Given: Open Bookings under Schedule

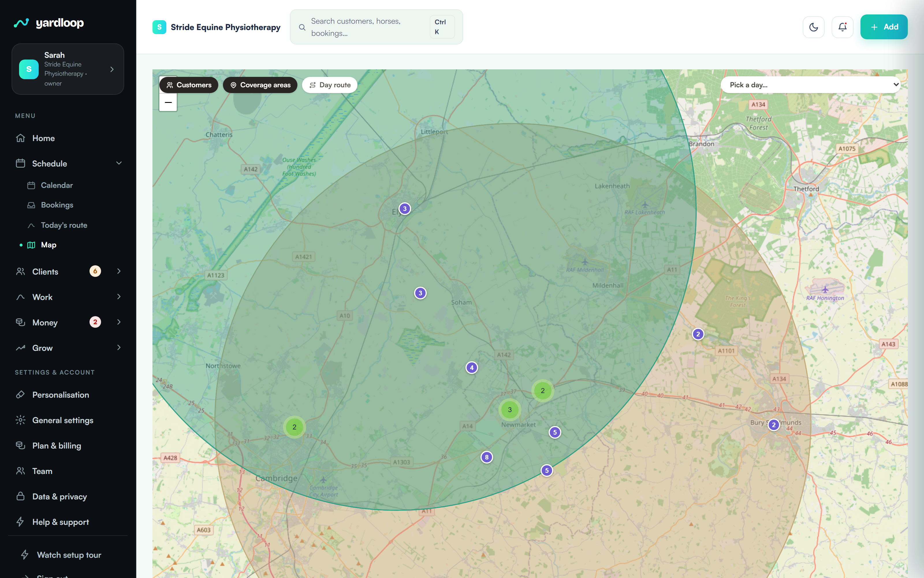Looking at the screenshot, I should (57, 205).
